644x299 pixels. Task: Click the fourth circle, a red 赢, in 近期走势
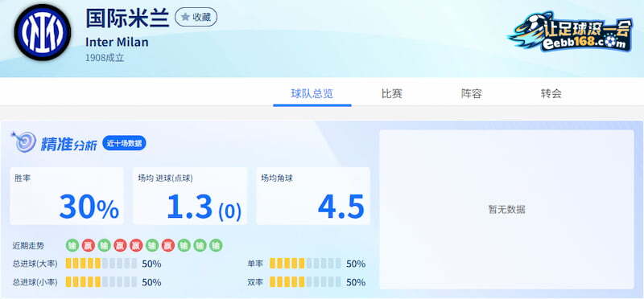(x=120, y=246)
